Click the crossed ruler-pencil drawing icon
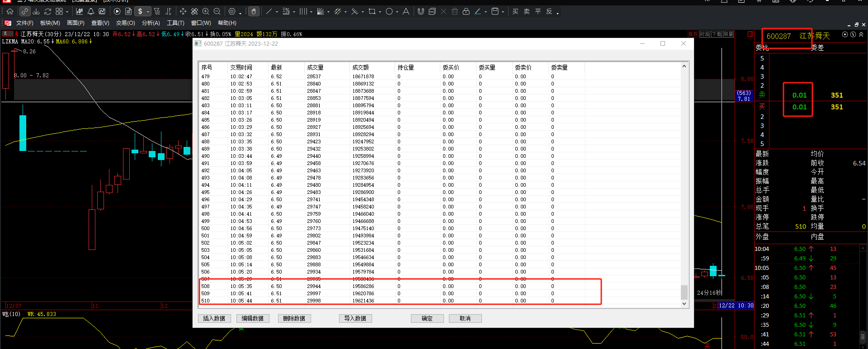868x349 pixels. 194,11
